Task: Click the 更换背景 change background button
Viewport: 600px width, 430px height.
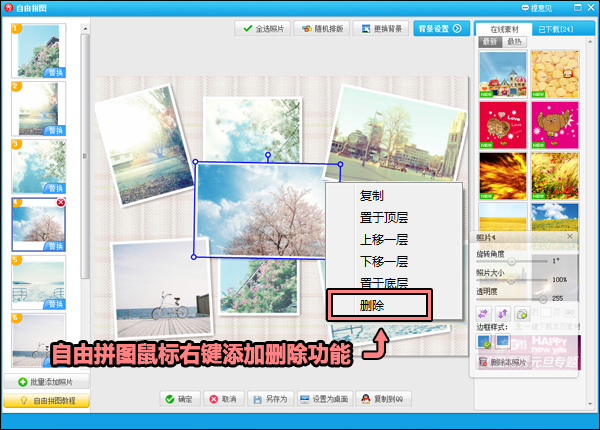Action: 381,29
